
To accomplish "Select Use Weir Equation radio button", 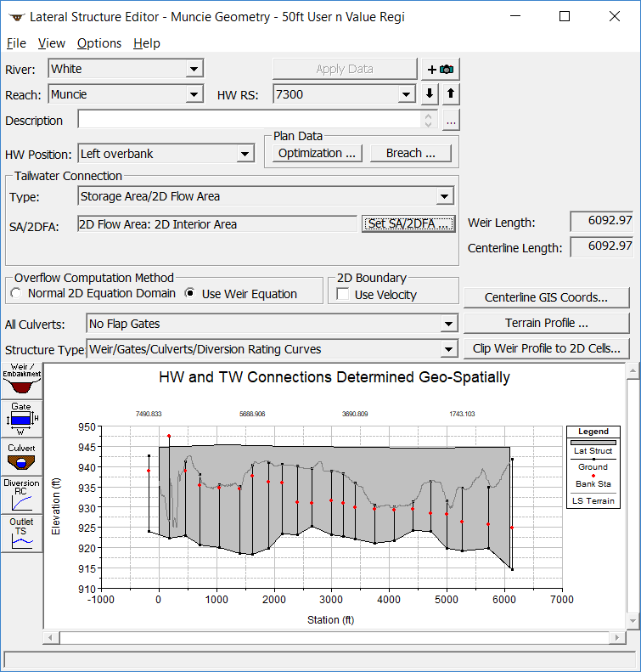I will pyautogui.click(x=190, y=294).
